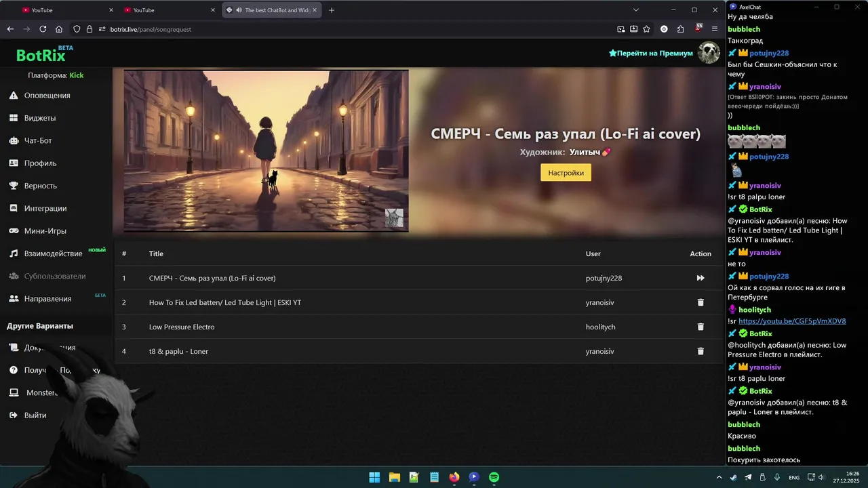The image size is (868, 488).
Task: Mute the BotRix tab audio icon
Action: [239, 10]
